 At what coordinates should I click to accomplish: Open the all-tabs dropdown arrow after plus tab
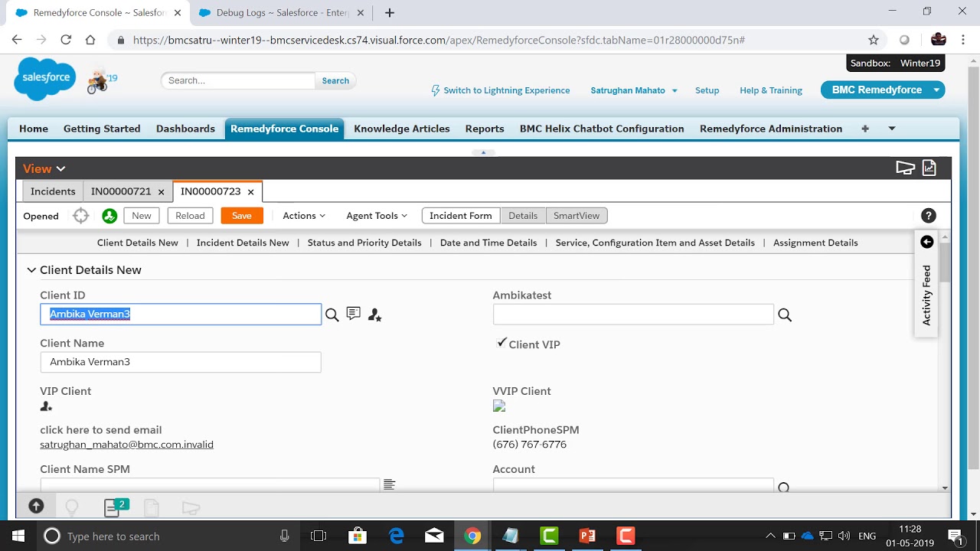pyautogui.click(x=892, y=129)
